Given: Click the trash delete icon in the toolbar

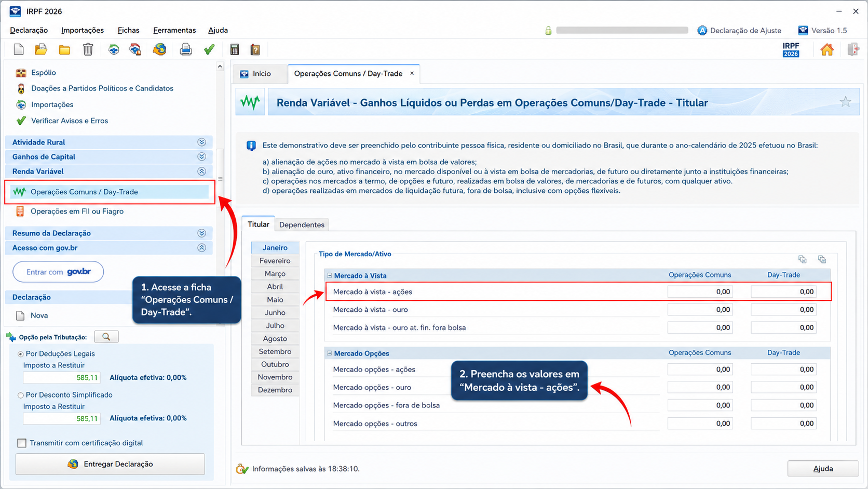Looking at the screenshot, I should pyautogui.click(x=88, y=49).
